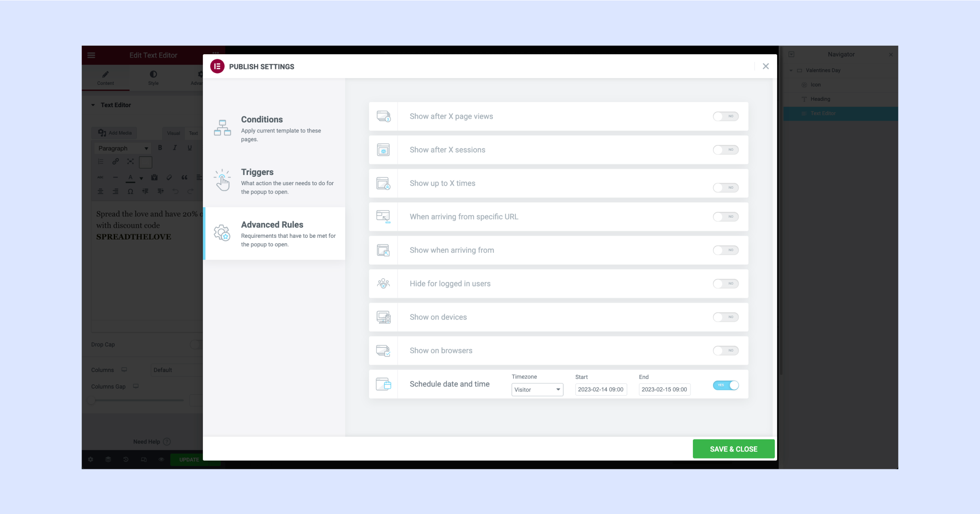Click the Hide for logged in users icon

point(383,284)
